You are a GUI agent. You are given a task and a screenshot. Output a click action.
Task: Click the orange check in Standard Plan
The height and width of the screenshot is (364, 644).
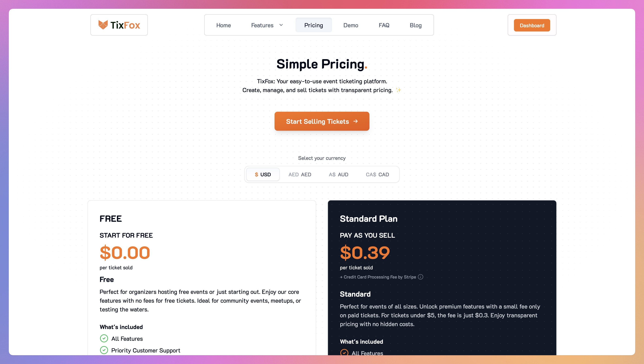344,352
